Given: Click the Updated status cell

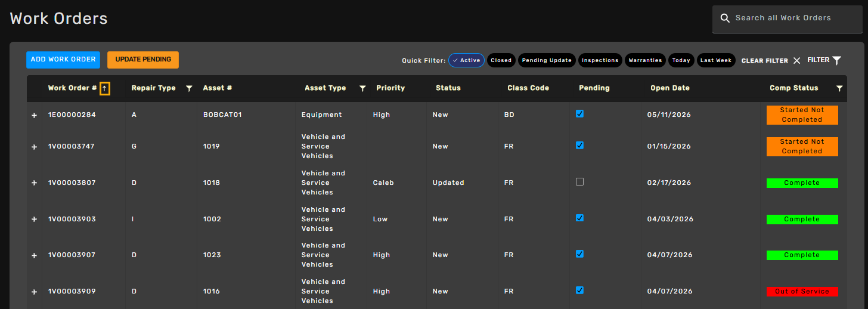Looking at the screenshot, I should 448,183.
